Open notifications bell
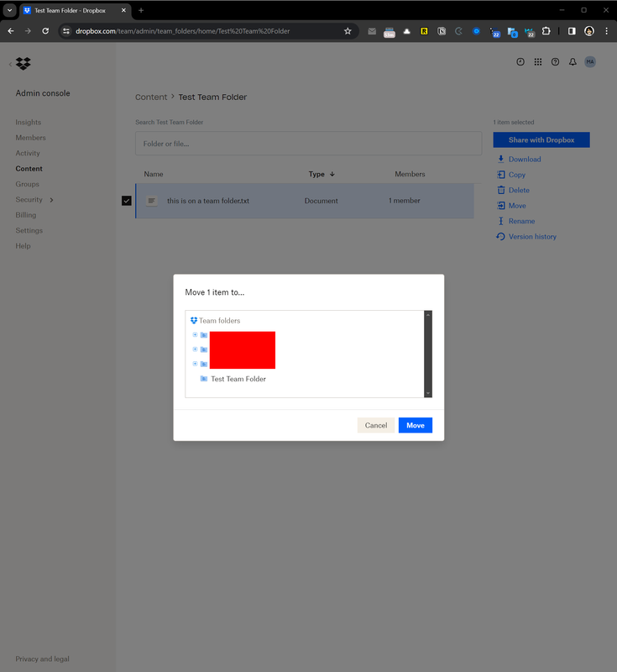 [x=573, y=61]
